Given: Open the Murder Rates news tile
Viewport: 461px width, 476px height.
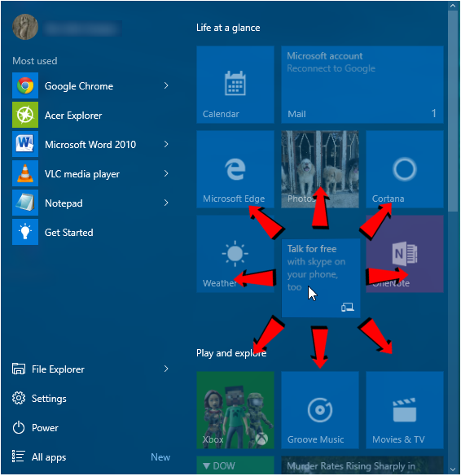Looking at the screenshot, I should pyautogui.click(x=362, y=465).
